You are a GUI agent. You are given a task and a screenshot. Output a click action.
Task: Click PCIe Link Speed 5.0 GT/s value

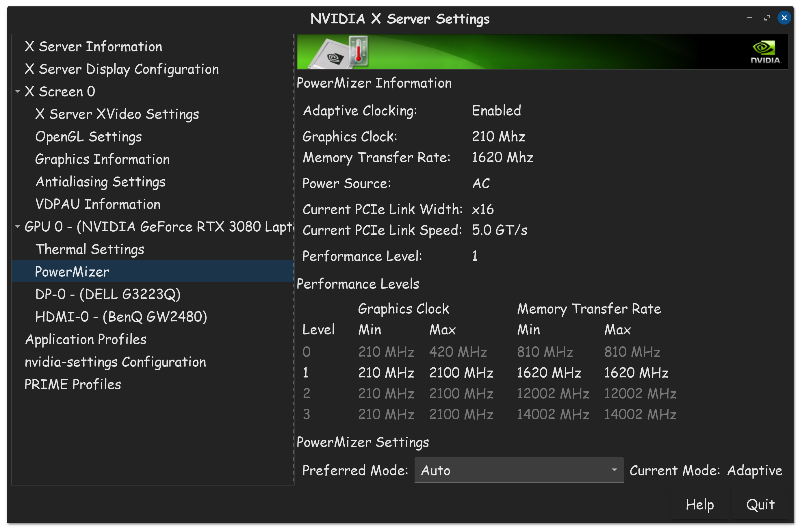[499, 230]
